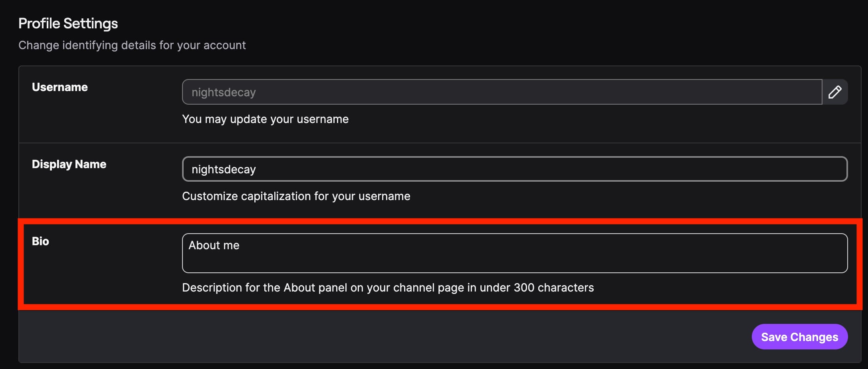Click the Profile Settings heading
Viewport: 868px width, 369px height.
[x=68, y=24]
